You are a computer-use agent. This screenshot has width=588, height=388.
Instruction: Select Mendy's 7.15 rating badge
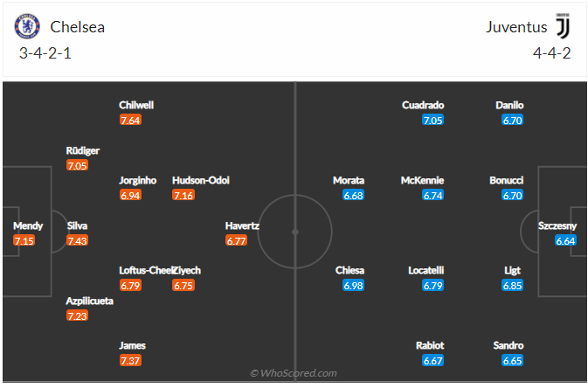coord(24,240)
